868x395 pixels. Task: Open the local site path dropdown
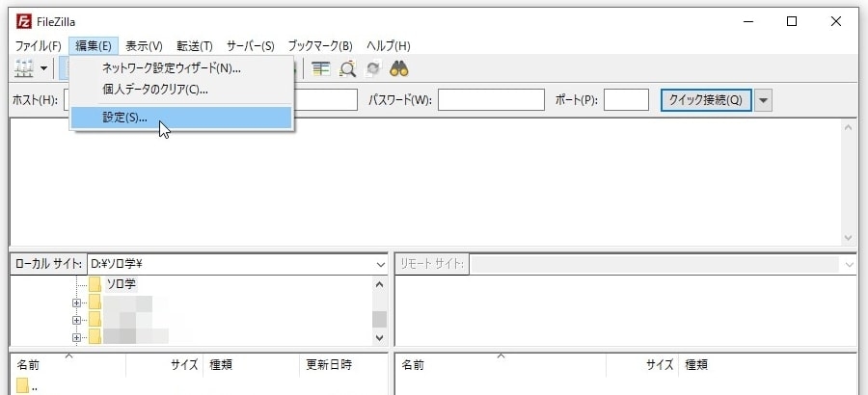point(379,264)
